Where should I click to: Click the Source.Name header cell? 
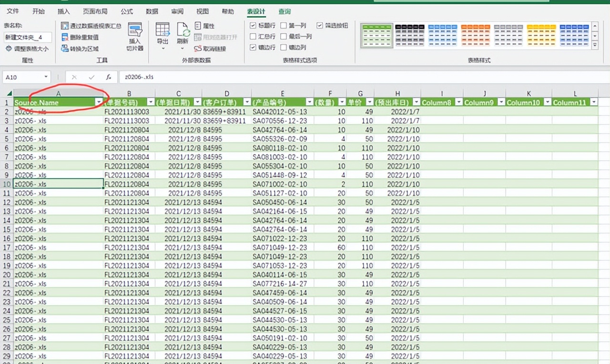coord(58,102)
